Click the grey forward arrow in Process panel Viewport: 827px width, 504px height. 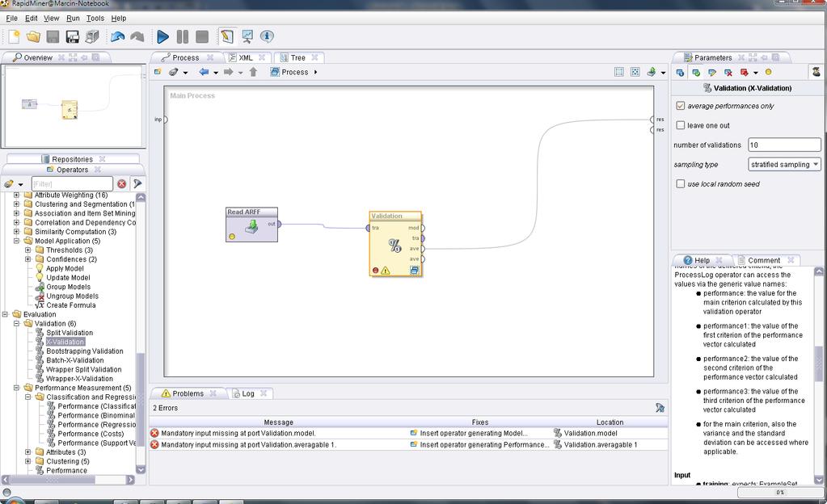228,72
